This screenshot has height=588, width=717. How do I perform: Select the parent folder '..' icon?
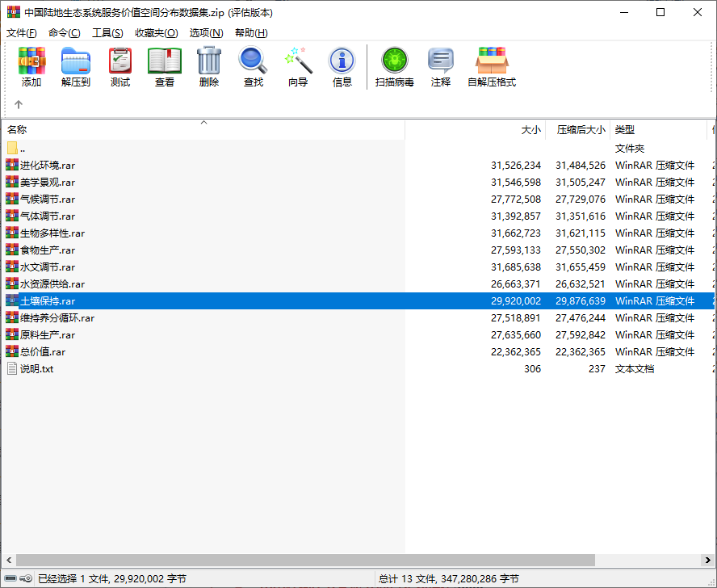(12, 149)
